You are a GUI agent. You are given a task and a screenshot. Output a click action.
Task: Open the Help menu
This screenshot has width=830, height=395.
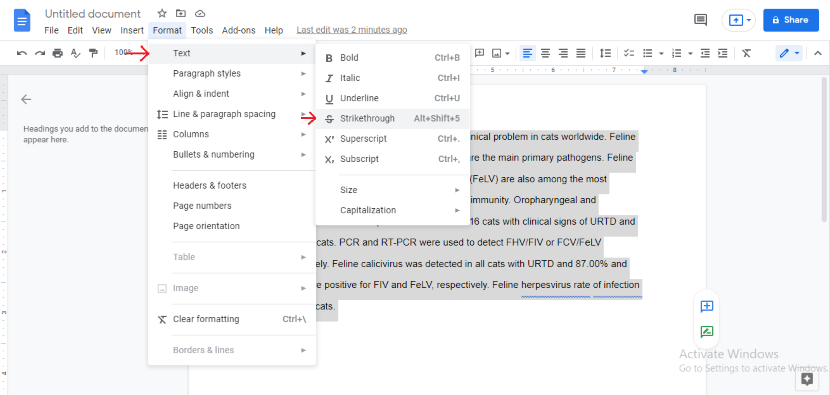[274, 30]
